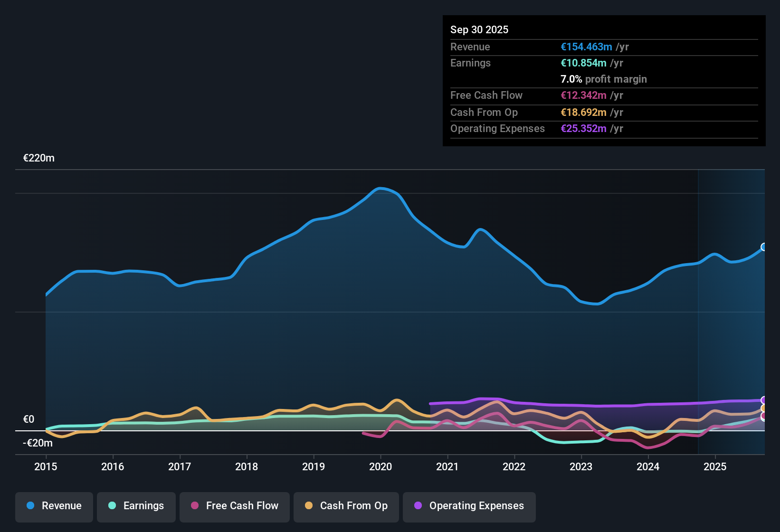This screenshot has width=780, height=532.
Task: Select the Revenue data point marker on chart
Action: point(764,247)
